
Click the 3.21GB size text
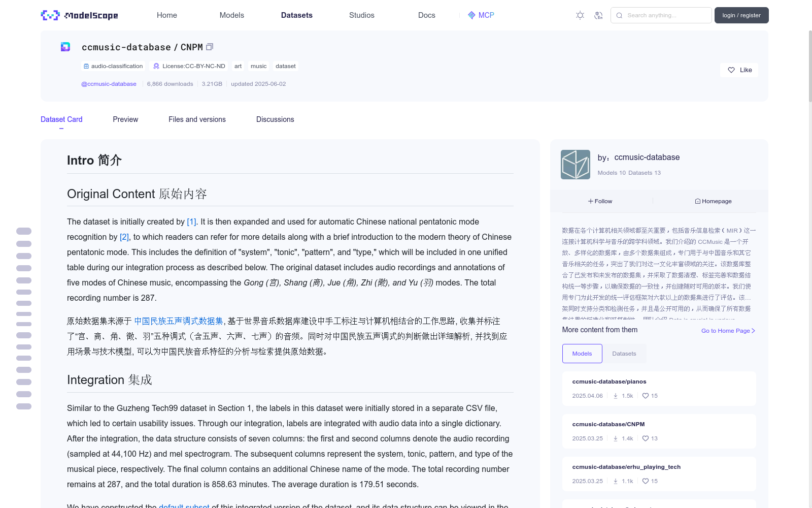click(x=212, y=84)
